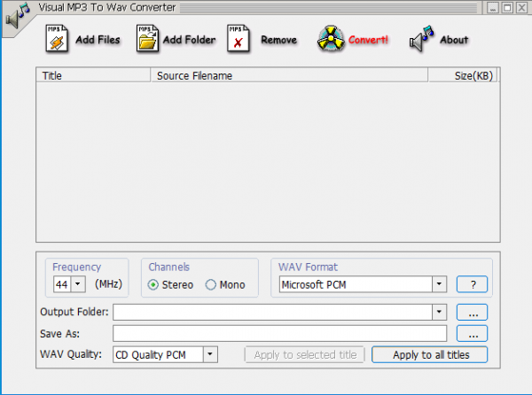Click the WAV Format help ? button

point(472,284)
